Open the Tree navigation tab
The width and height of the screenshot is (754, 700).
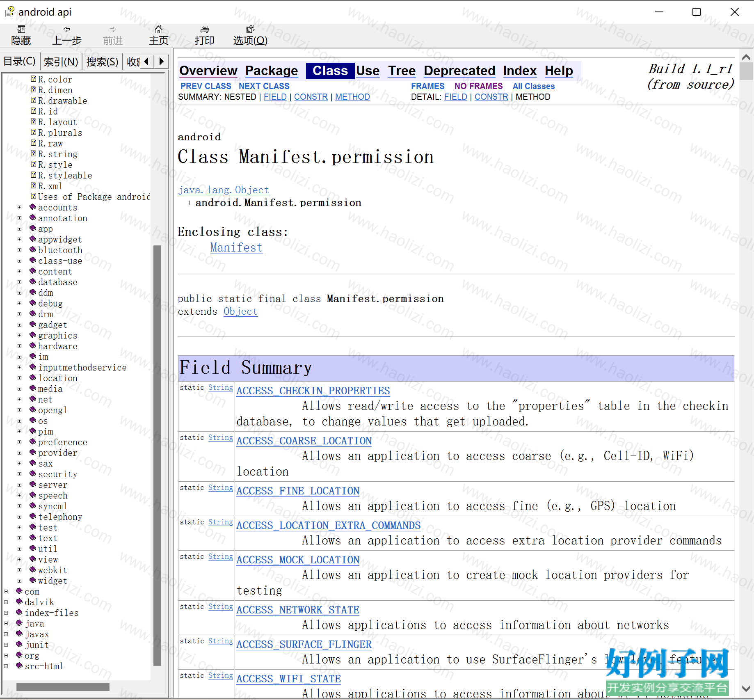[402, 71]
